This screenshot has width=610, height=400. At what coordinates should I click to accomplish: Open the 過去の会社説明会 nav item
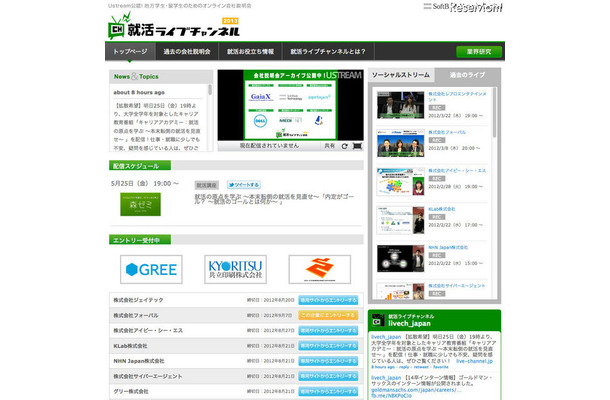(x=187, y=51)
